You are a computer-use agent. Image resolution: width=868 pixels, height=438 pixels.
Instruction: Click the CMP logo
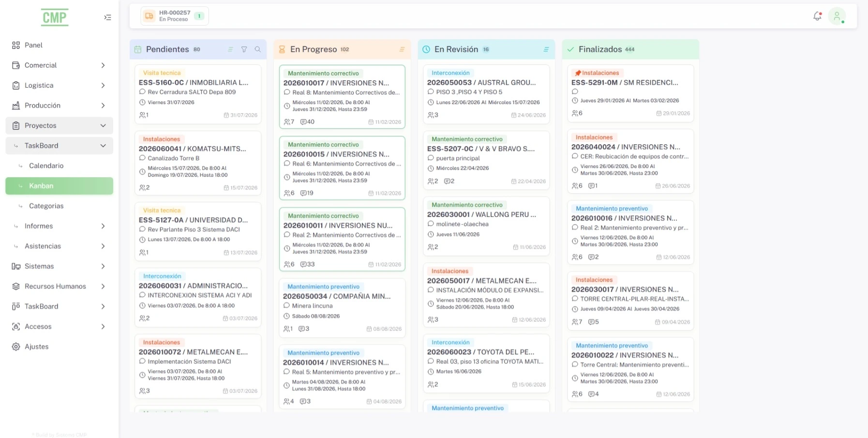[55, 17]
